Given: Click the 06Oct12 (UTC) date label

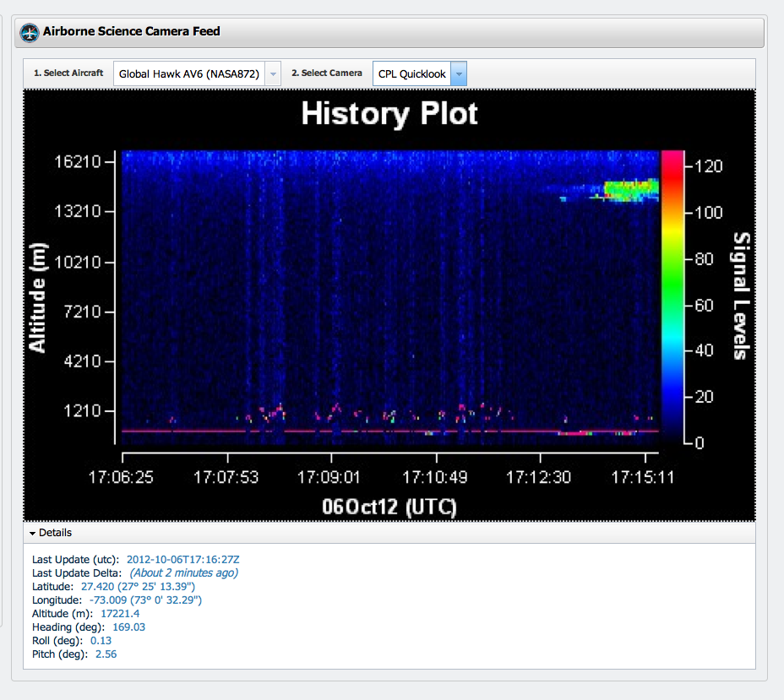Looking at the screenshot, I should tap(389, 506).
